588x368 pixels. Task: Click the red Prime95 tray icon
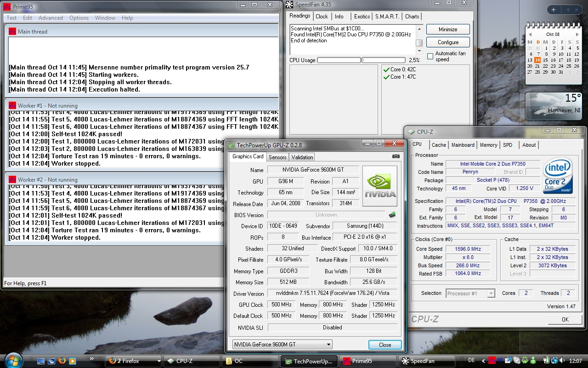(492, 361)
